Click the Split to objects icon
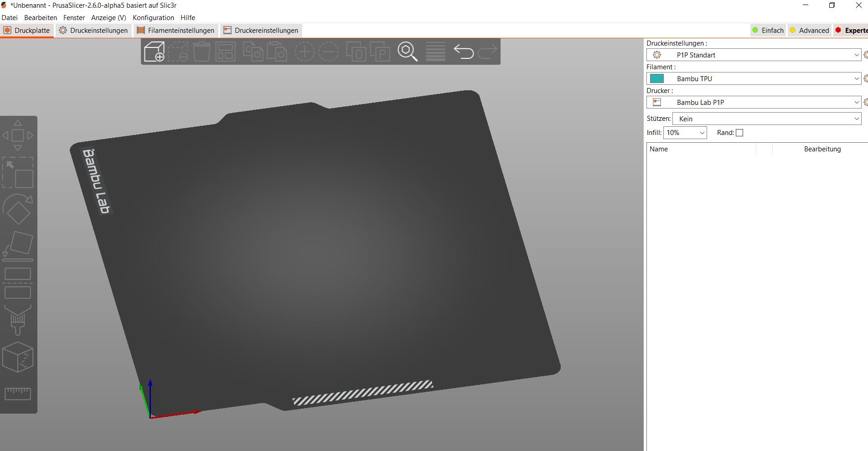Image resolution: width=868 pixels, height=451 pixels. [356, 52]
